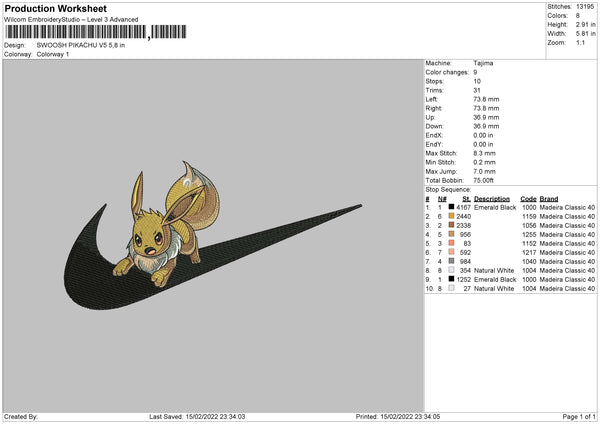Click the black swatch in stop row 1
600x424 pixels.
point(452,207)
